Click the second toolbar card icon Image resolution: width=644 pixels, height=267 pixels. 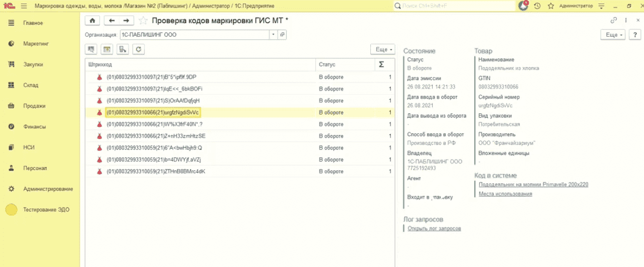click(107, 49)
